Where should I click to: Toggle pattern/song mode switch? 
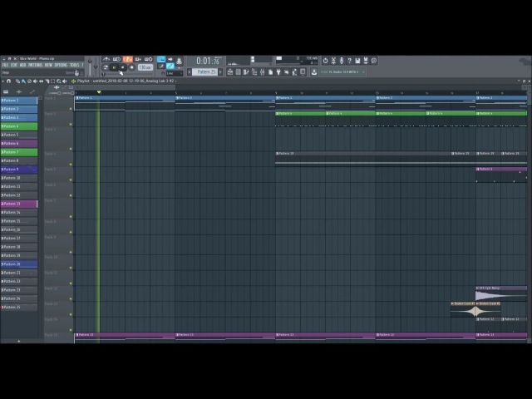pos(106,67)
